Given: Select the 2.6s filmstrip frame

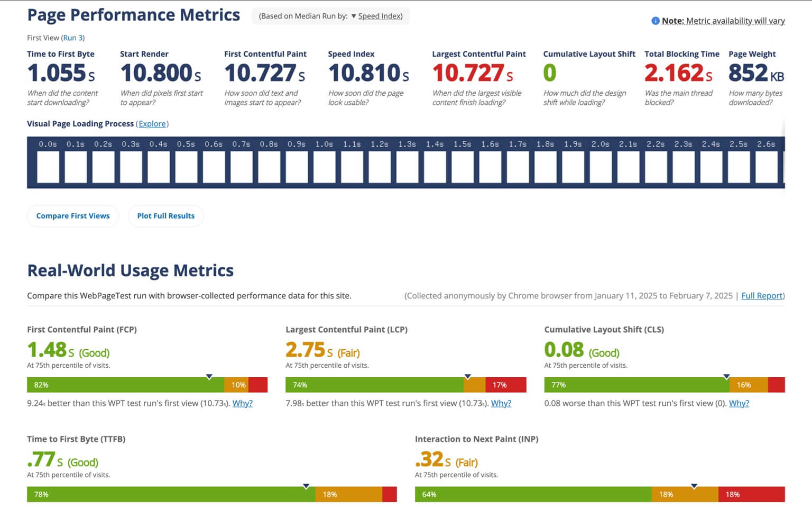Looking at the screenshot, I should [766, 167].
